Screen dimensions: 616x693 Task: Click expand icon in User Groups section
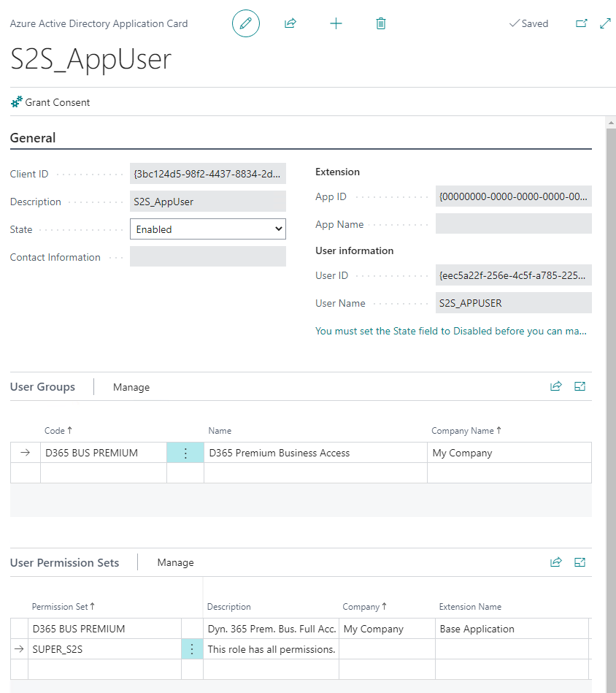tap(580, 386)
